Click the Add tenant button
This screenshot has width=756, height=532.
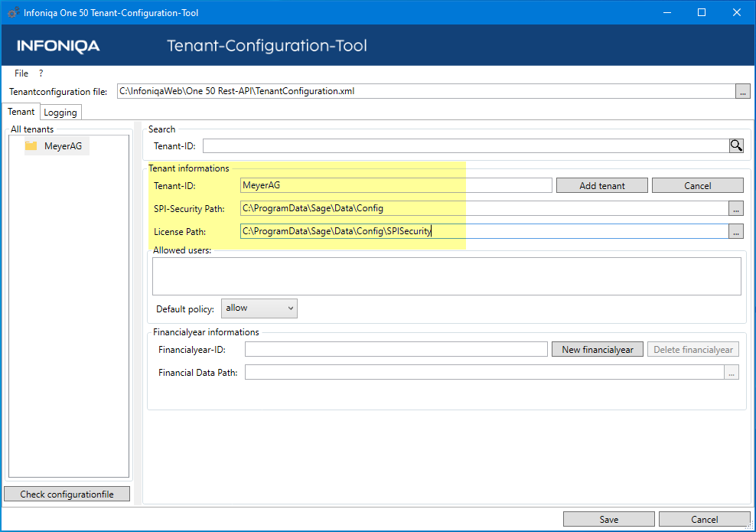coord(601,186)
